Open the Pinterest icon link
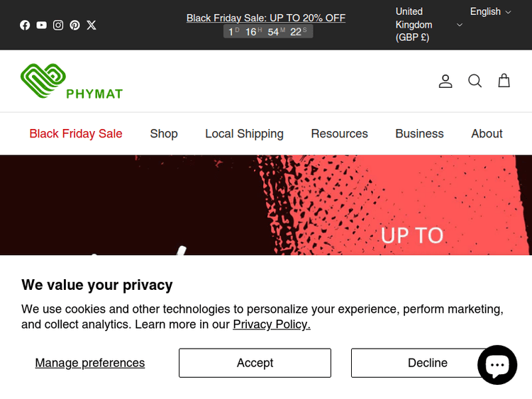532x399 pixels. (x=74, y=25)
